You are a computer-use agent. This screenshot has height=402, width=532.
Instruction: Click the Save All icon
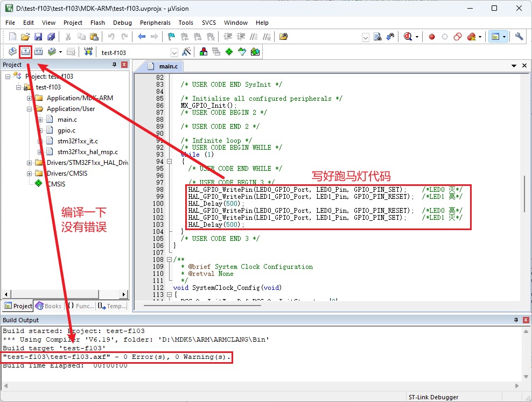tap(51, 37)
